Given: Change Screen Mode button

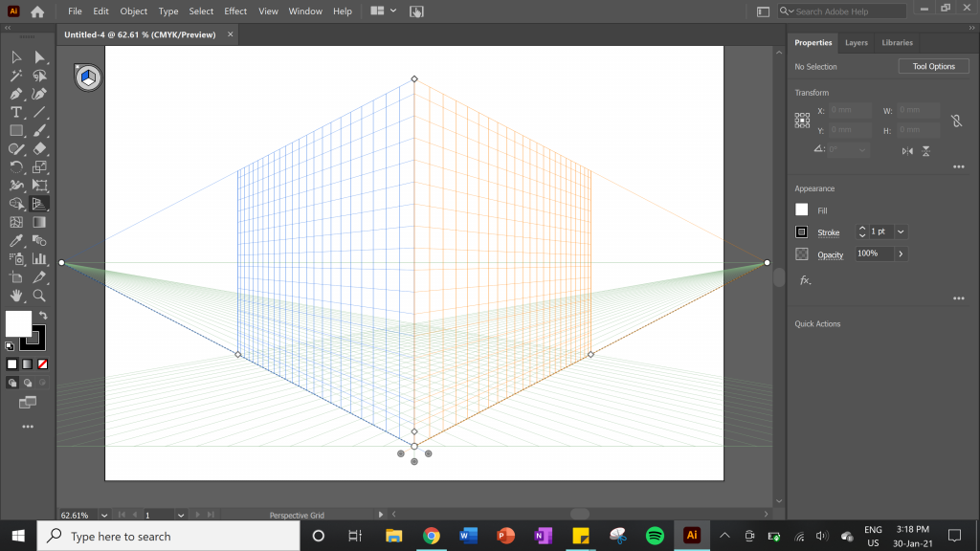Looking at the screenshot, I should coord(28,403).
